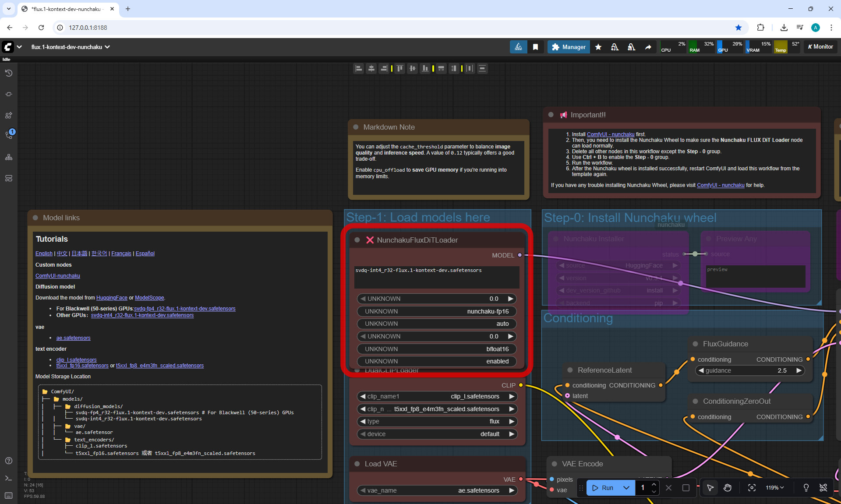Open the K Monitor menu
The width and height of the screenshot is (841, 504).
point(820,47)
